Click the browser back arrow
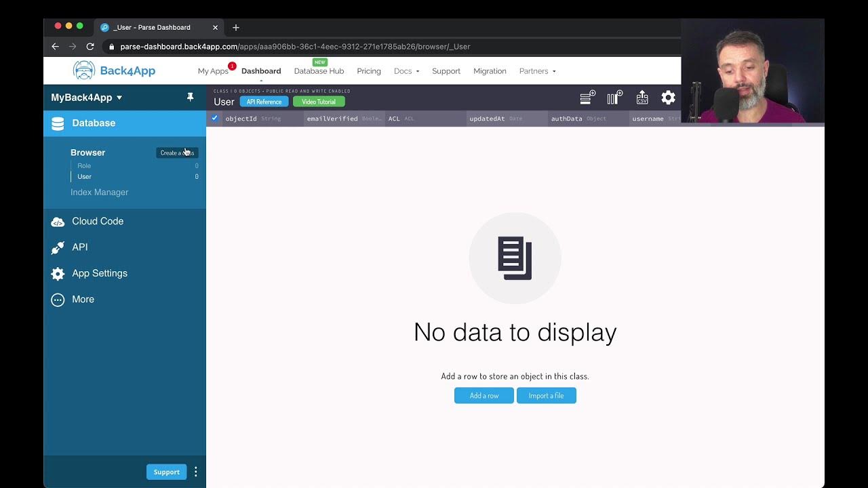Image resolution: width=868 pixels, height=488 pixels. pyautogui.click(x=56, y=47)
